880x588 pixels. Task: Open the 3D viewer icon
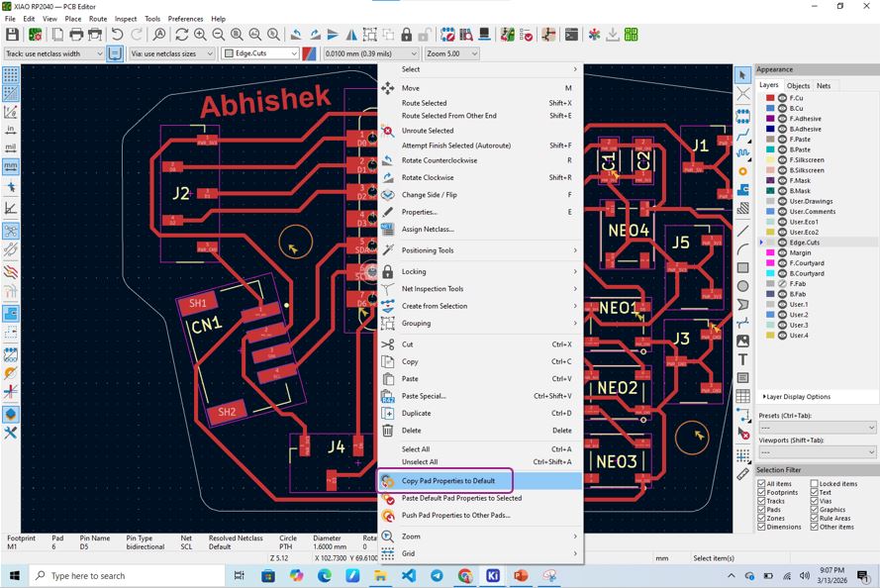[484, 35]
